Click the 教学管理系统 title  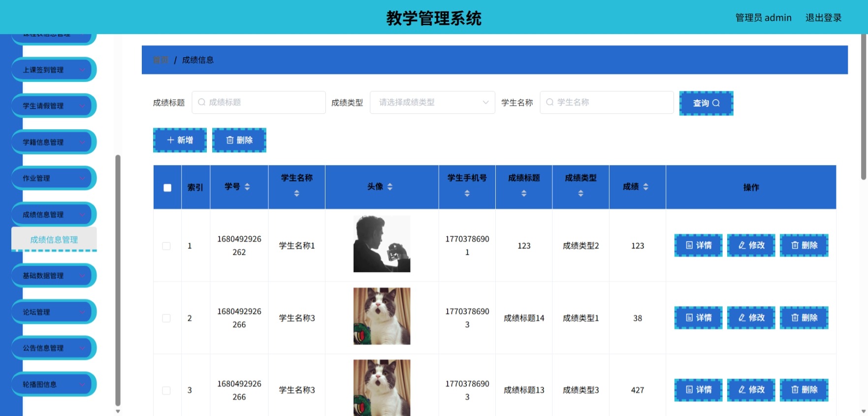434,18
